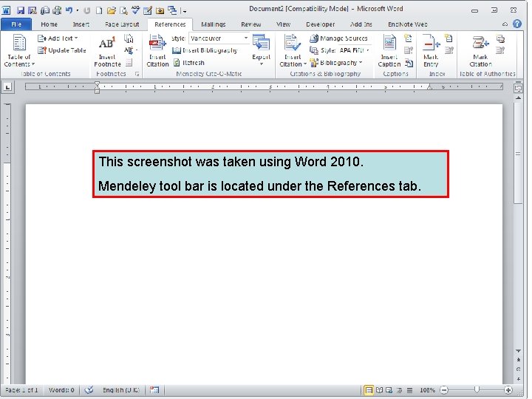The width and height of the screenshot is (532, 399).
Task: Click Mendeley Insert Citation button
Action: click(x=157, y=51)
